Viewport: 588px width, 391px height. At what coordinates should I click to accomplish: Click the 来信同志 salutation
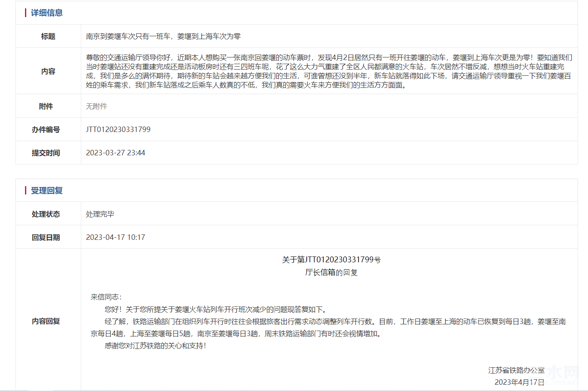106,297
